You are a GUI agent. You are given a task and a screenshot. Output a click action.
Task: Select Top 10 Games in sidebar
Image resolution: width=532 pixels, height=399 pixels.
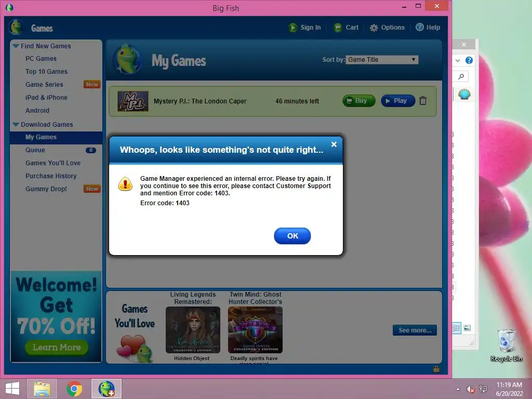click(x=46, y=72)
